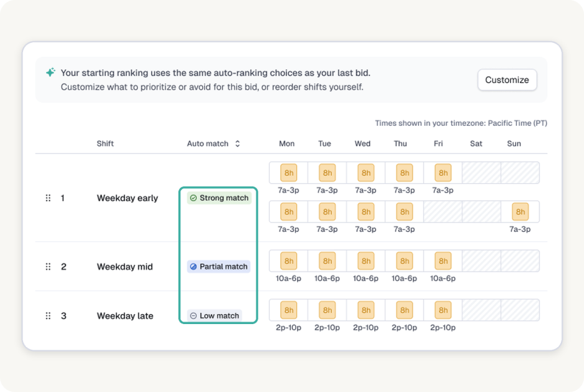Click the Strong match badge
Viewport: 584px width, 392px height.
pyautogui.click(x=219, y=198)
